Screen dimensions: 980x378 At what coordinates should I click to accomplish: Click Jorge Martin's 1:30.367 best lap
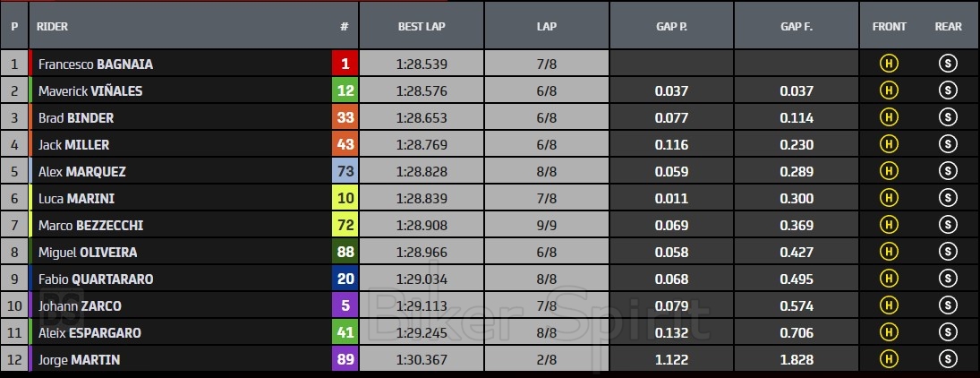pyautogui.click(x=422, y=360)
